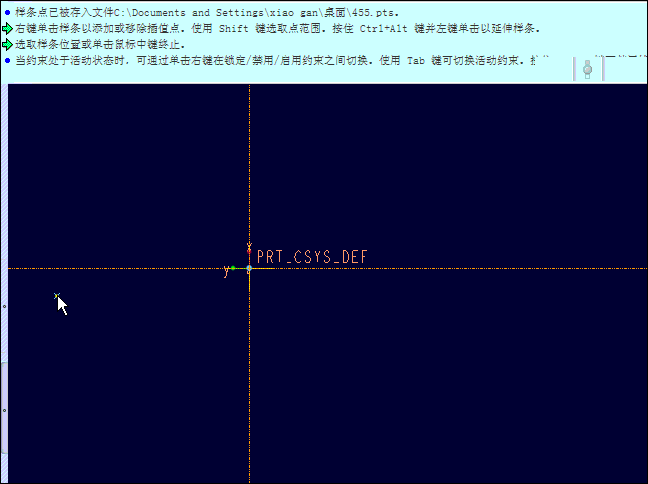This screenshot has width=648, height=484.
Task: Click the stopwatch icon in message area
Action: 587,69
